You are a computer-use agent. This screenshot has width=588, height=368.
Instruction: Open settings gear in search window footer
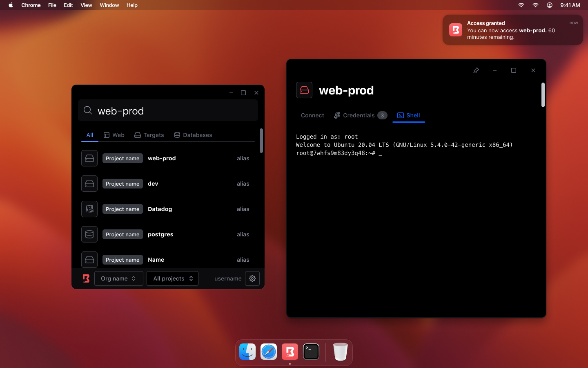click(x=252, y=278)
